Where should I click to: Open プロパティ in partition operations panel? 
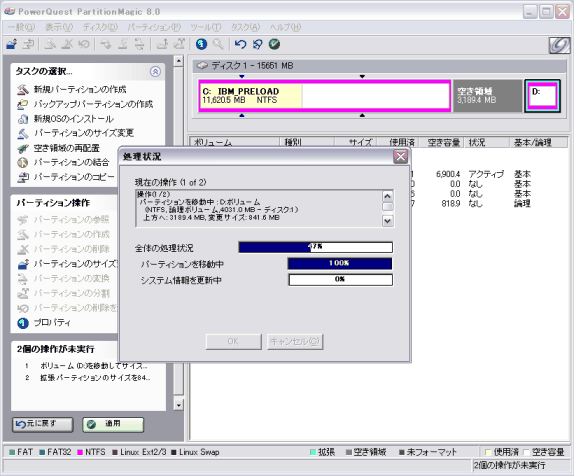[52, 323]
